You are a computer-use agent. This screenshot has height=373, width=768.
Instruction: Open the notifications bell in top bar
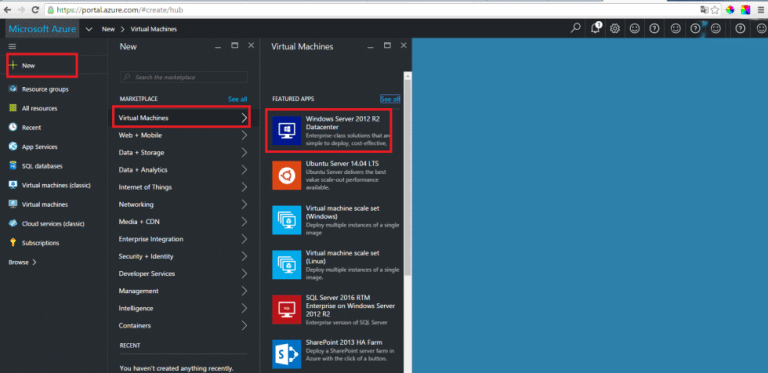tap(596, 28)
